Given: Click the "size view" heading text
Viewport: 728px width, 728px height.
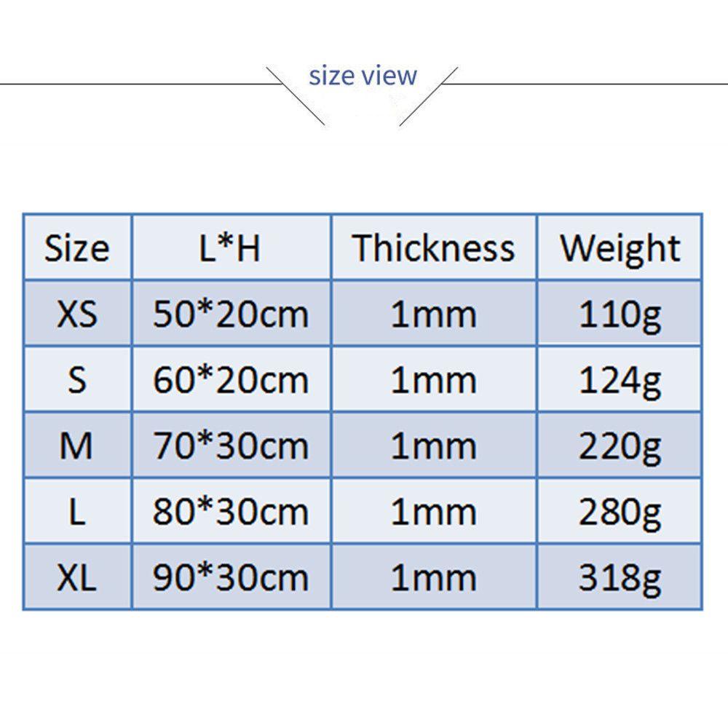Looking at the screenshot, I should [363, 76].
